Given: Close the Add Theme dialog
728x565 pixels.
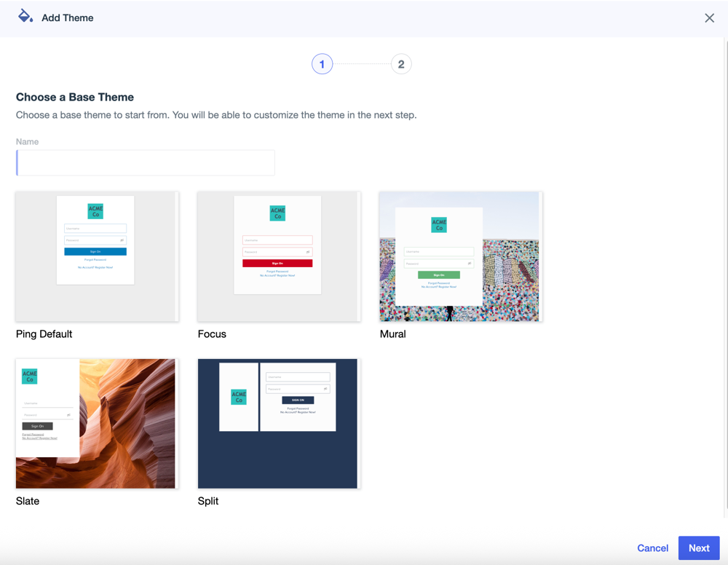Looking at the screenshot, I should 709,18.
